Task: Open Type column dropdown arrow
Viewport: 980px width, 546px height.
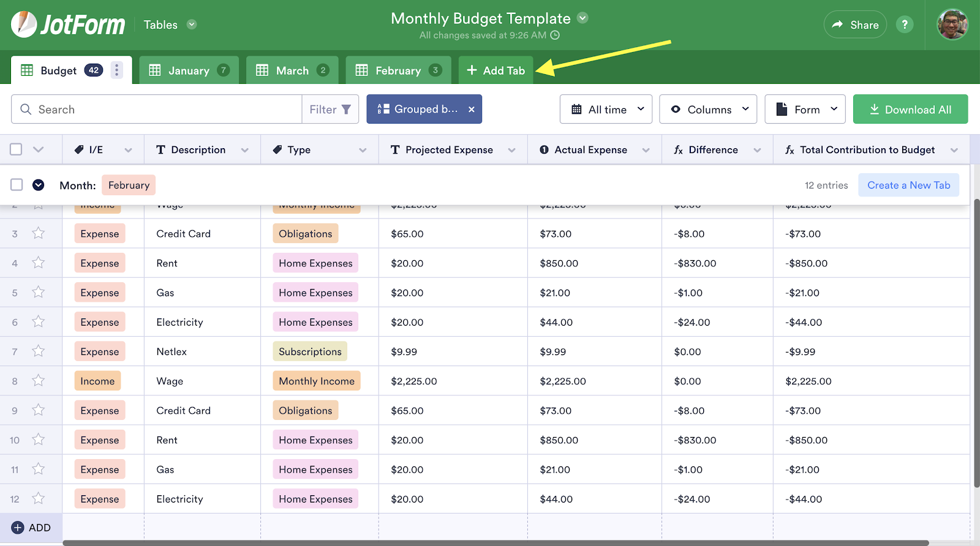Action: (x=363, y=150)
